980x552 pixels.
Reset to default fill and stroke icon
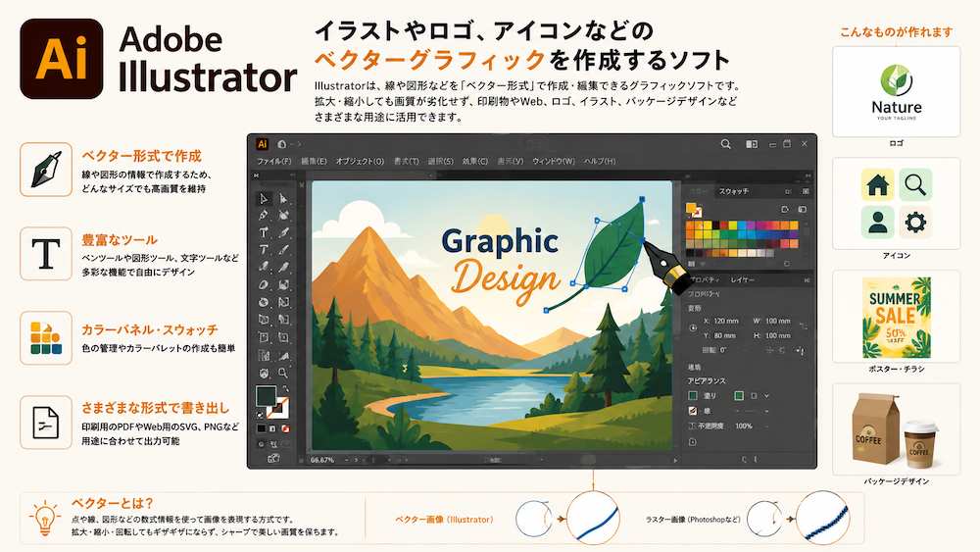[x=260, y=415]
